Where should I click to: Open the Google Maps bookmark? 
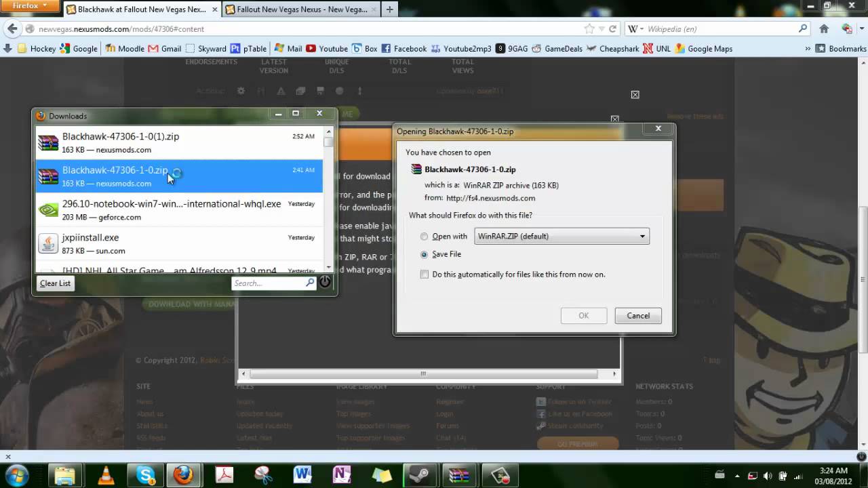click(x=704, y=49)
